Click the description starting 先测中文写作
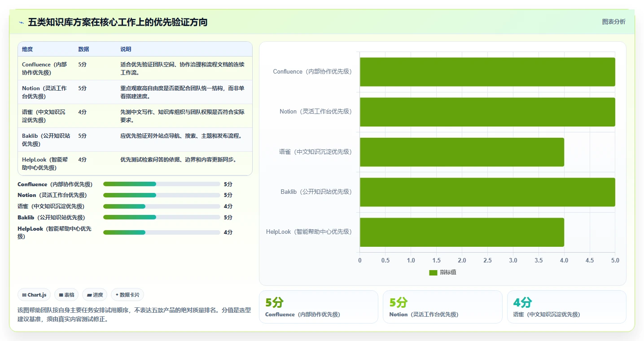Viewport: 644px width, 341px height. [x=183, y=116]
